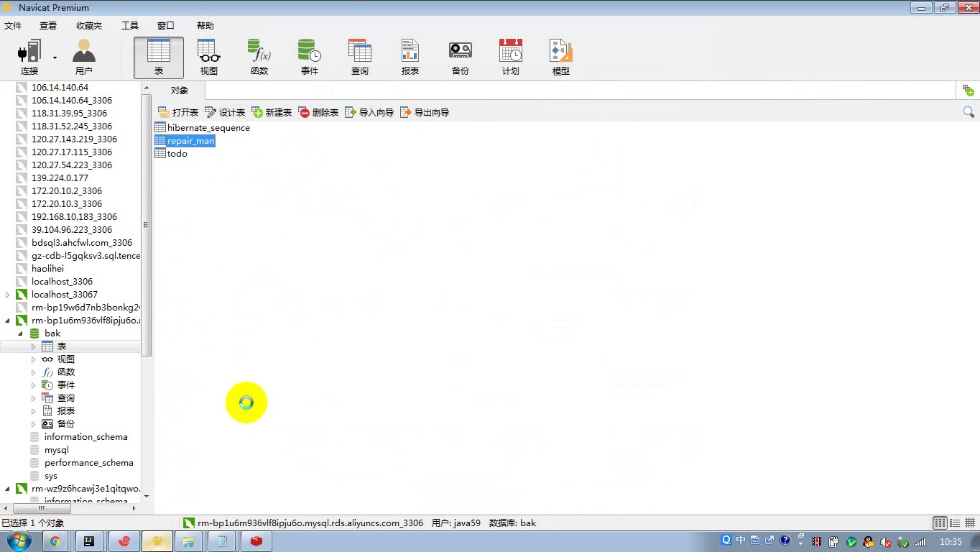Select the 备份 (Backup) toolbar icon
The image size is (980, 552).
coord(461,57)
